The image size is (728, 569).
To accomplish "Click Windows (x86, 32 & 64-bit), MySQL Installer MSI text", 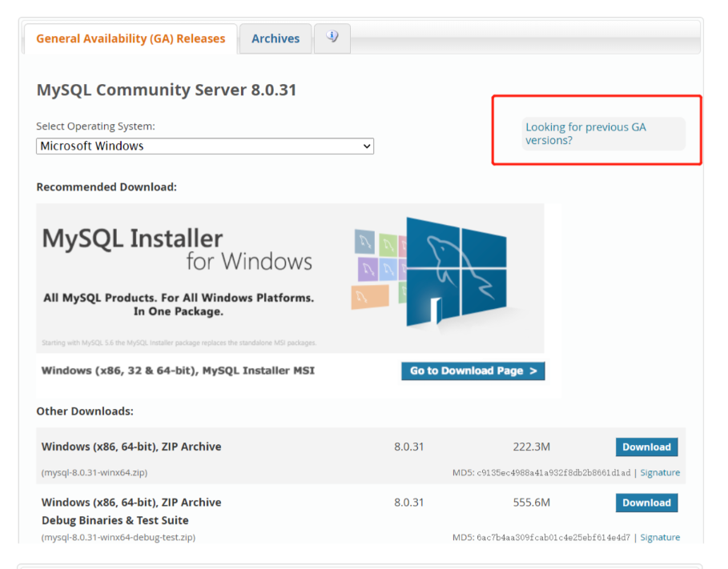I will pyautogui.click(x=178, y=371).
